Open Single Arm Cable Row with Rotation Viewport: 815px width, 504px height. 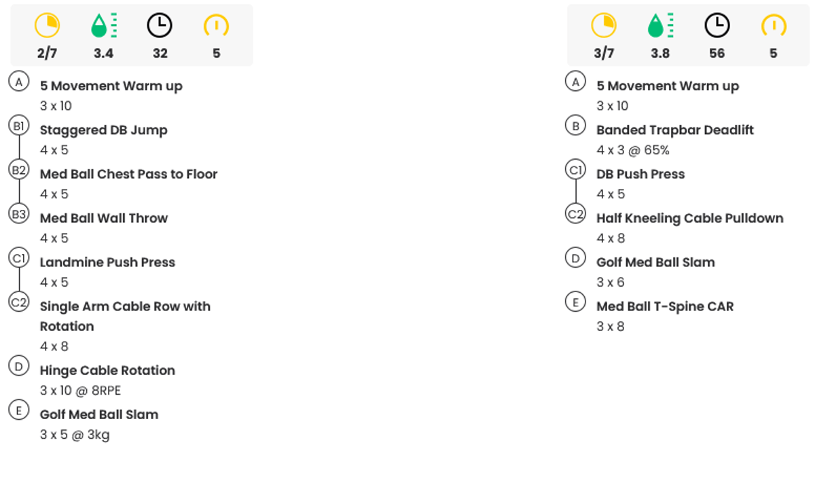[x=125, y=307]
